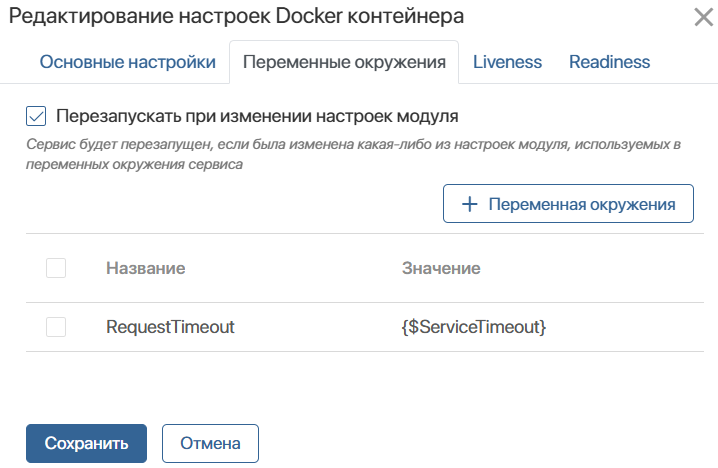Close the Docker container settings dialog
718x468 pixels.
click(x=704, y=18)
